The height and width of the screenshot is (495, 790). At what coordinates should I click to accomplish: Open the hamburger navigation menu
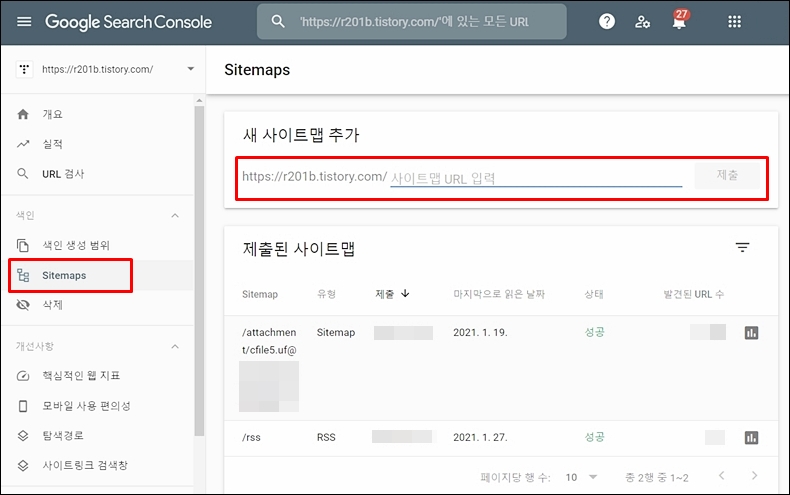click(x=24, y=22)
